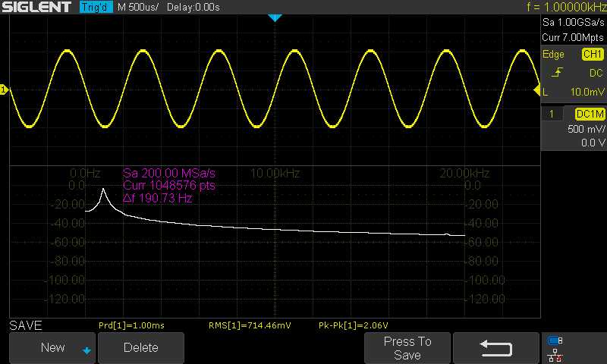This screenshot has height=364, width=607.
Task: Select the Edge trigger type label
Action: (554, 55)
